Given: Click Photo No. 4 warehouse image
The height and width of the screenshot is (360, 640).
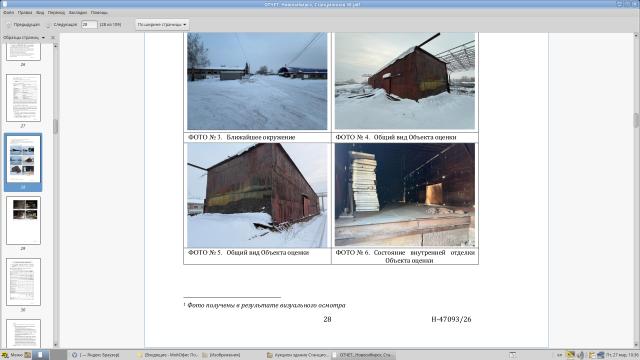Looking at the screenshot, I should (x=405, y=81).
